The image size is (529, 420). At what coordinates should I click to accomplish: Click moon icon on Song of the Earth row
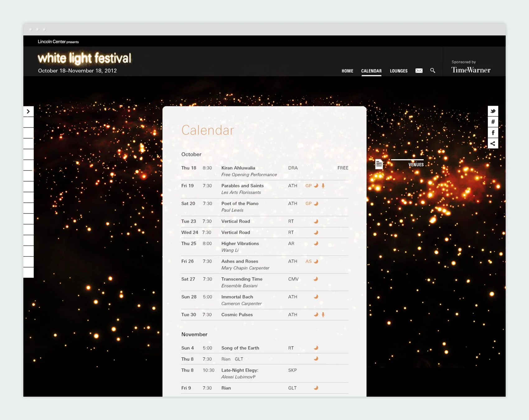pyautogui.click(x=316, y=348)
